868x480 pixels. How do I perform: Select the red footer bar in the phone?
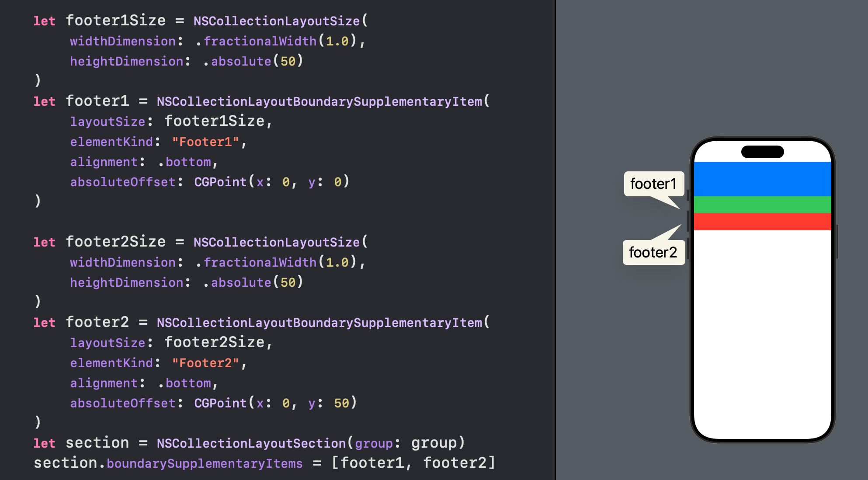(762, 222)
